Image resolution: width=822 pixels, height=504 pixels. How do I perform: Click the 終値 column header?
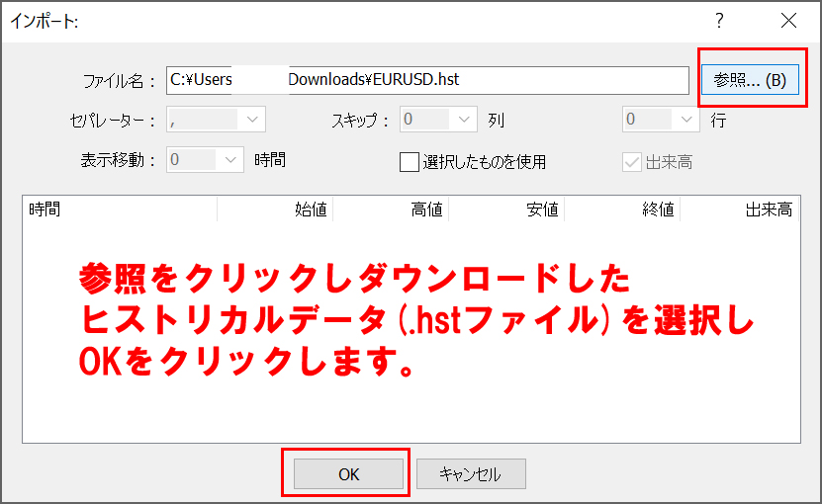pos(622,210)
